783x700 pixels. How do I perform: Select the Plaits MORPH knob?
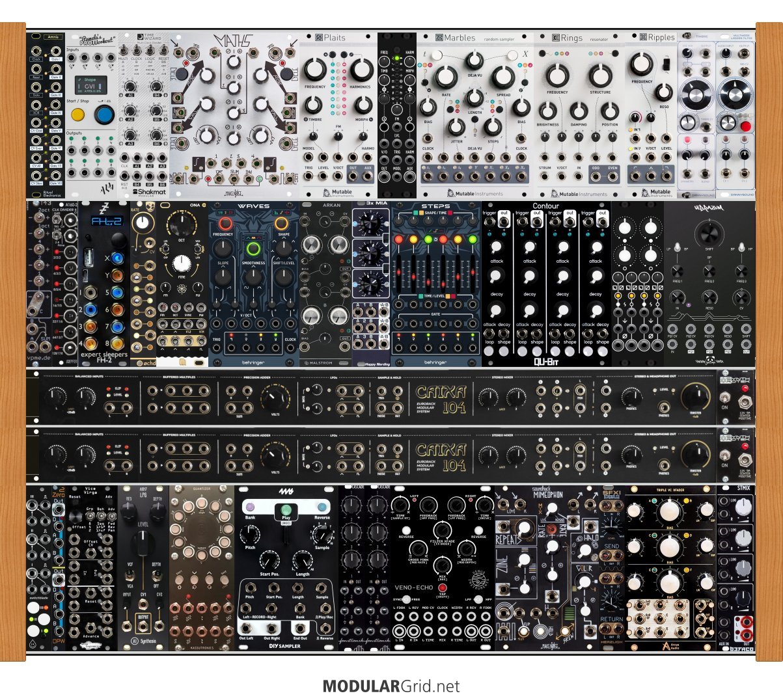[x=363, y=105]
